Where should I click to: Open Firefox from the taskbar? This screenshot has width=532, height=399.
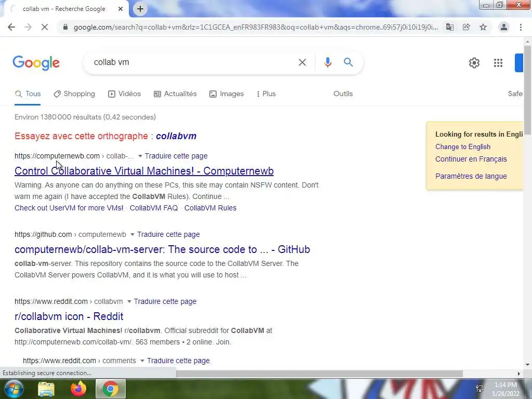click(78, 389)
